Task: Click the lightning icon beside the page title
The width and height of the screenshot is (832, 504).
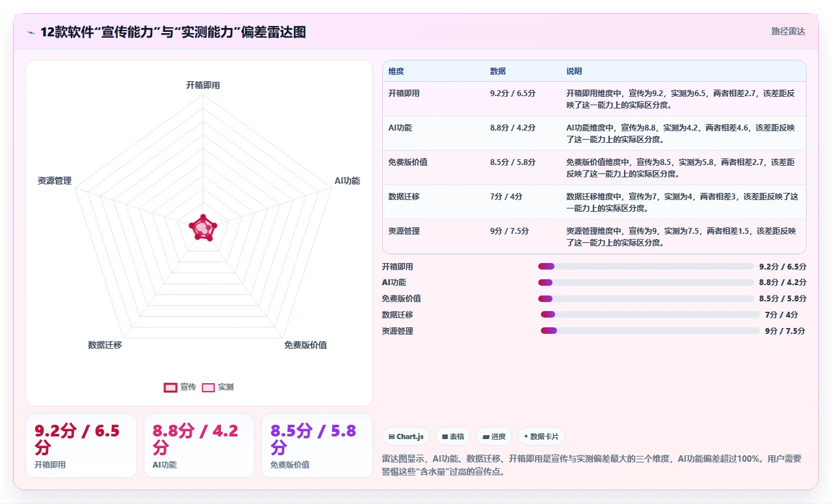Action: point(31,32)
